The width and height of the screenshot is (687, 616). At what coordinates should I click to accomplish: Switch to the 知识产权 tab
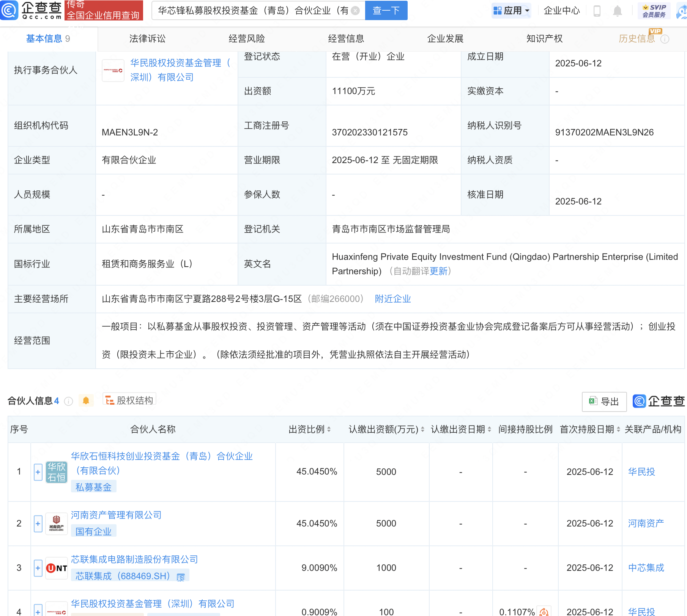click(x=544, y=39)
